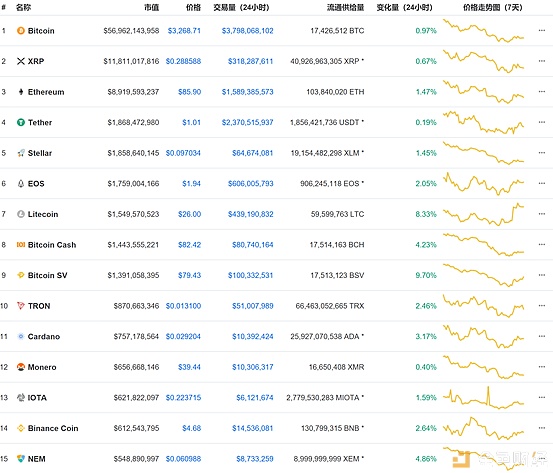Image resolution: width=553 pixels, height=473 pixels.
Task: Open the Cardano name link
Action: (44, 336)
